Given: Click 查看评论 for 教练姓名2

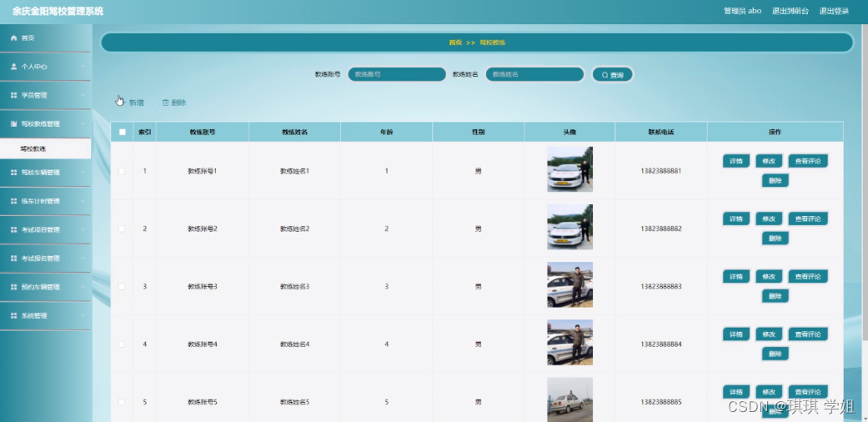Looking at the screenshot, I should pos(808,219).
